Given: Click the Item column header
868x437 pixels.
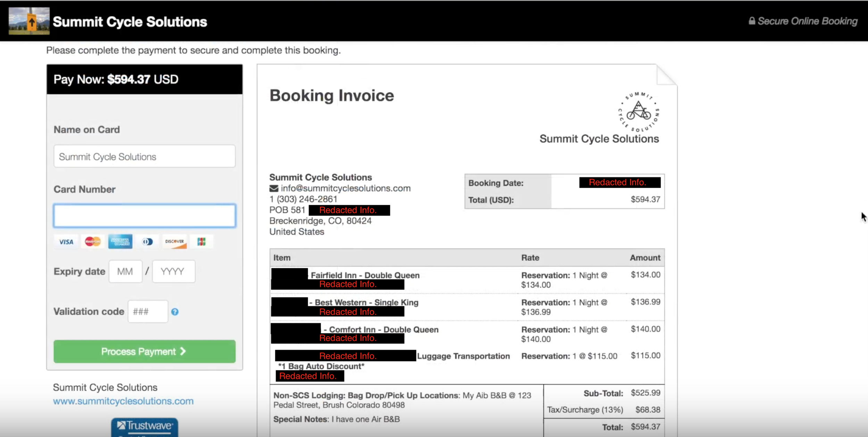Looking at the screenshot, I should click(x=282, y=258).
